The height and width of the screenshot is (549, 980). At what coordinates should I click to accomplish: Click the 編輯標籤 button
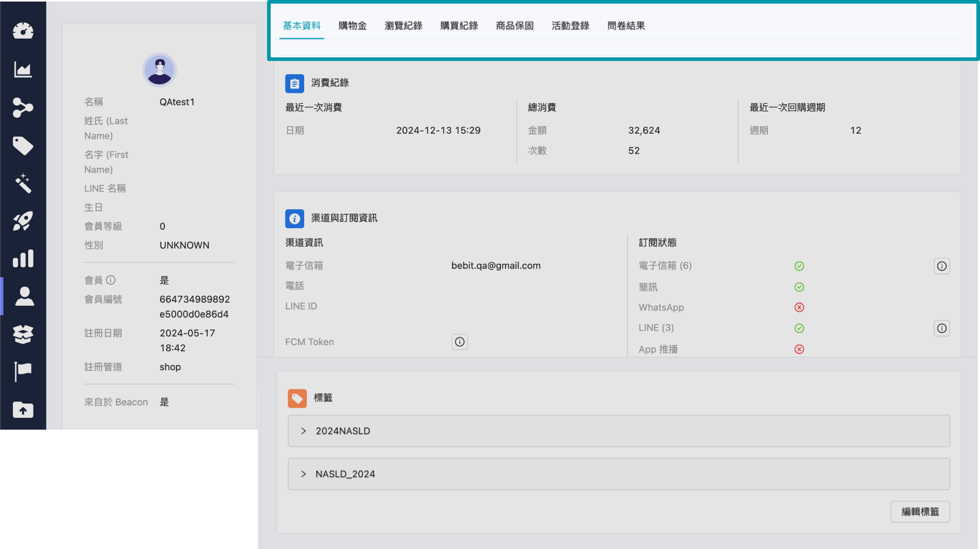click(920, 511)
